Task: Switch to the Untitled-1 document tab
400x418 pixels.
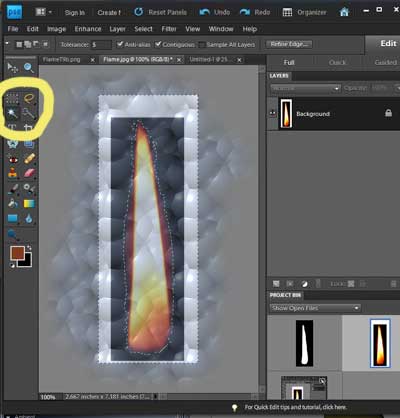Action: coord(208,59)
